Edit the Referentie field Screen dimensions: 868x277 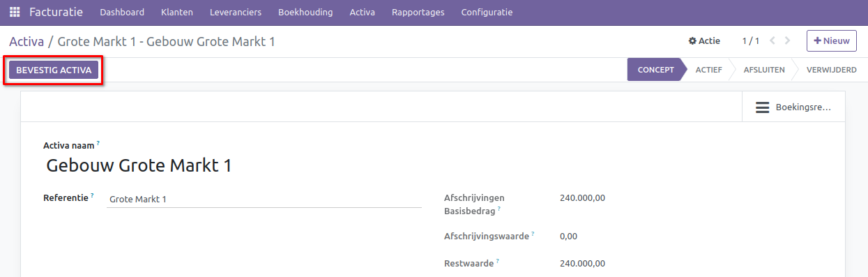264,200
